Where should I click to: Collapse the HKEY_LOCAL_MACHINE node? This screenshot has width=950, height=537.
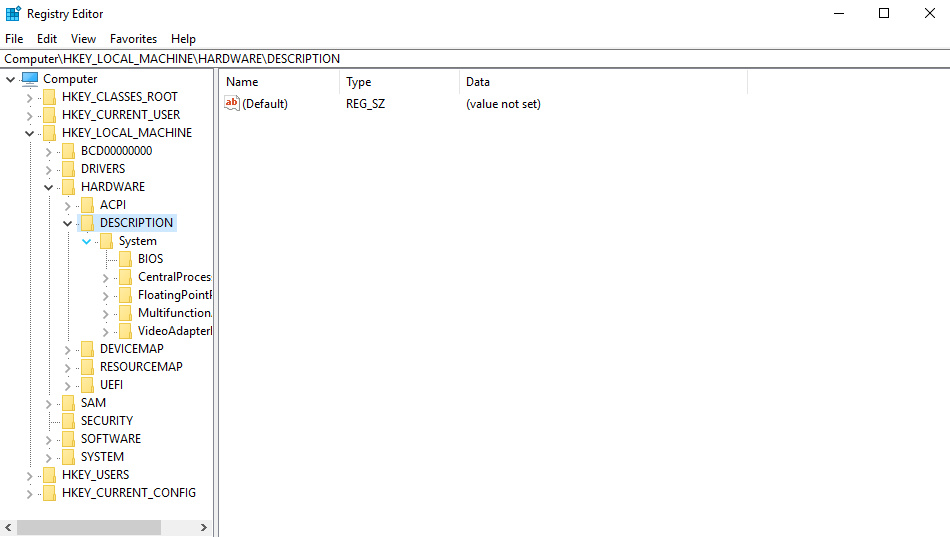pyautogui.click(x=29, y=133)
